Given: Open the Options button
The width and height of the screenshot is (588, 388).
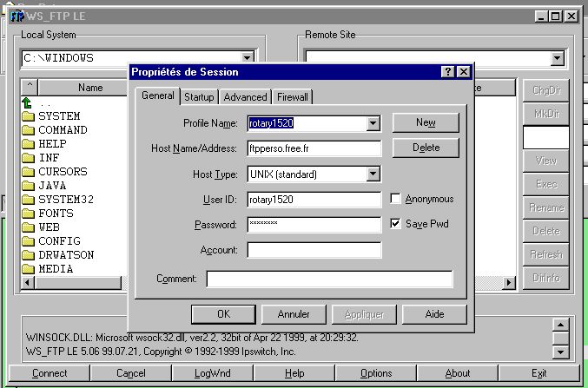Looking at the screenshot, I should tap(376, 373).
